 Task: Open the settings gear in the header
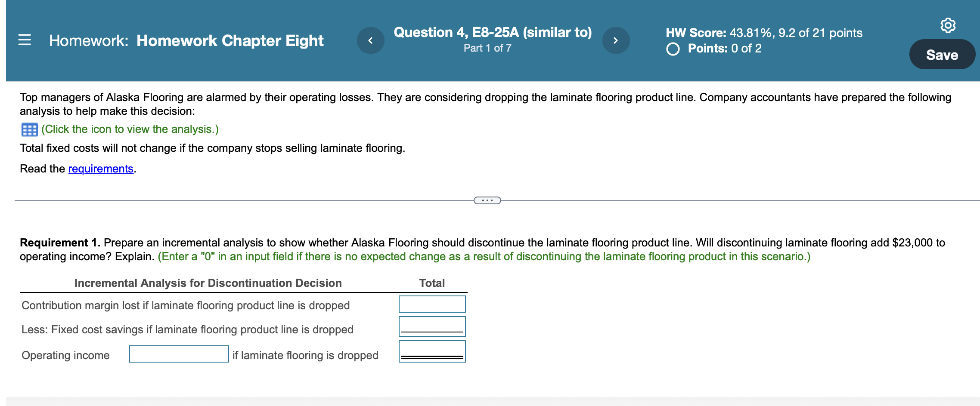click(x=947, y=26)
